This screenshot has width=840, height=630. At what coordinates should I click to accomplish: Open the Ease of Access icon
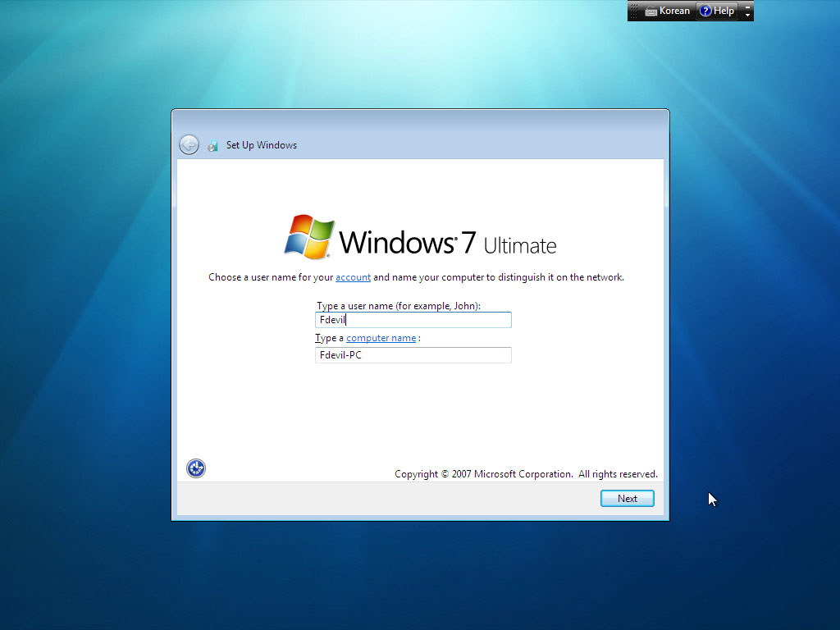[x=196, y=468]
